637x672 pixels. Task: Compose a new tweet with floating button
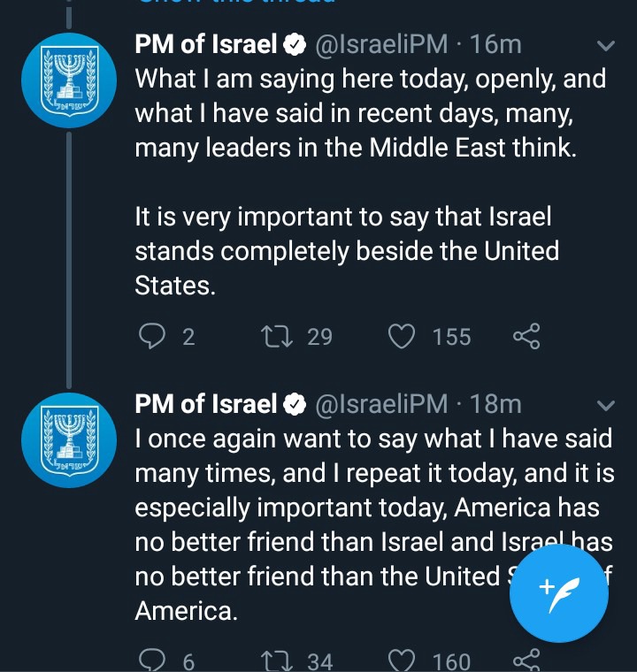point(559,593)
